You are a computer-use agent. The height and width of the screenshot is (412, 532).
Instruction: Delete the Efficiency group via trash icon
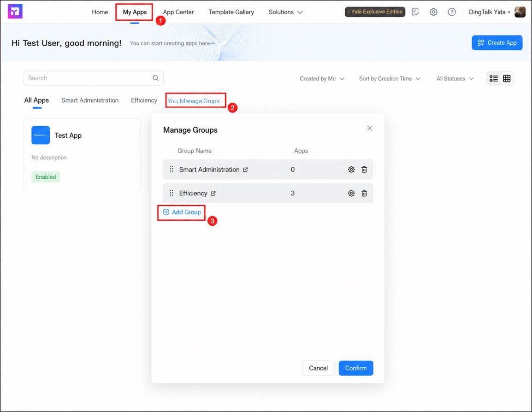click(x=364, y=193)
